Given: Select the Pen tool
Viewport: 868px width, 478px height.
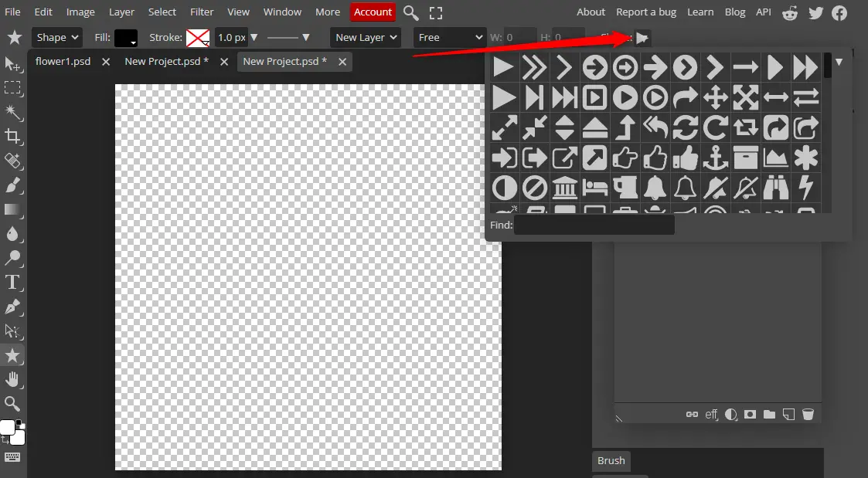Looking at the screenshot, I should pos(12,307).
